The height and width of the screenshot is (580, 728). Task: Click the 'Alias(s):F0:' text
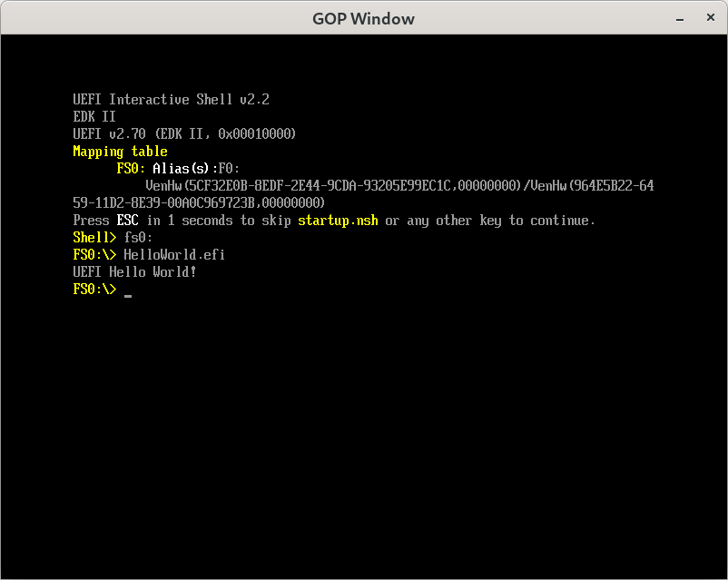click(x=196, y=168)
